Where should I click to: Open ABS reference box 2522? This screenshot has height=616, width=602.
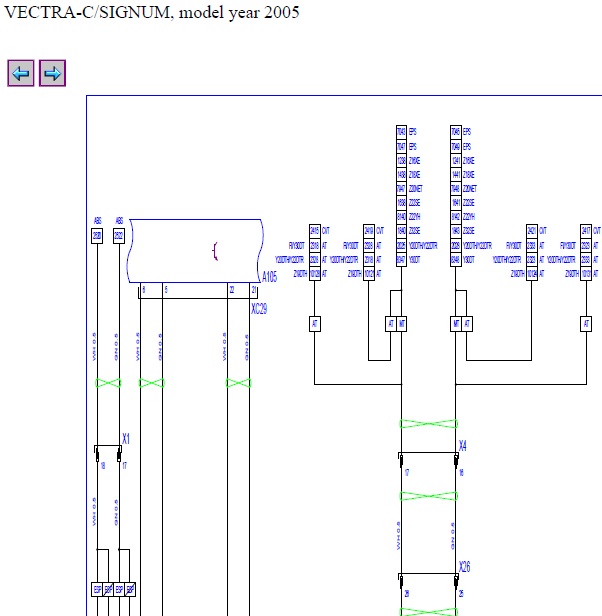119,236
